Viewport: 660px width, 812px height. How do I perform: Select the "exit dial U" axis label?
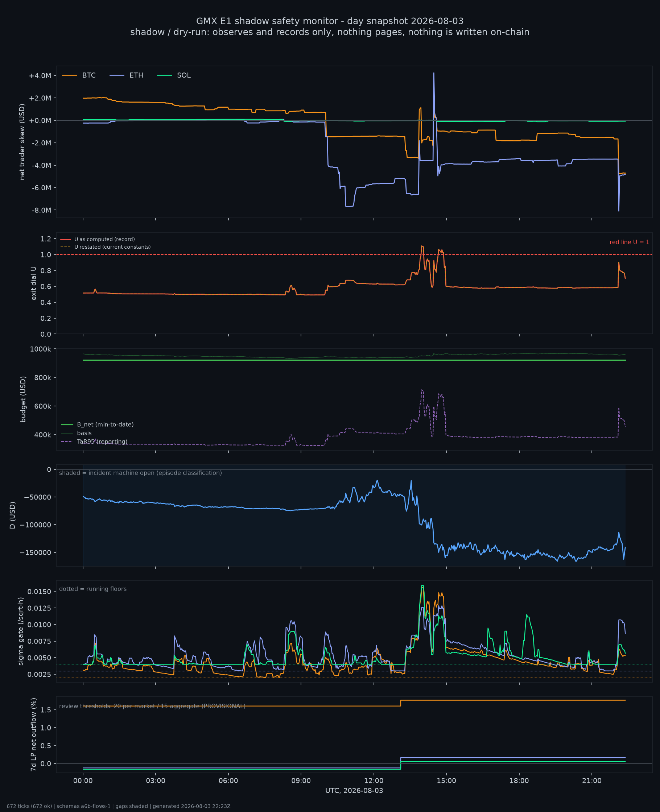click(34, 283)
